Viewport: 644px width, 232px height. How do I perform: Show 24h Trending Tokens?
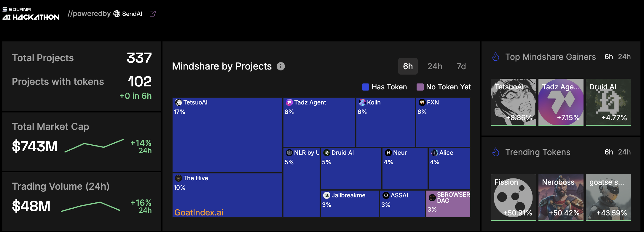[x=624, y=152]
